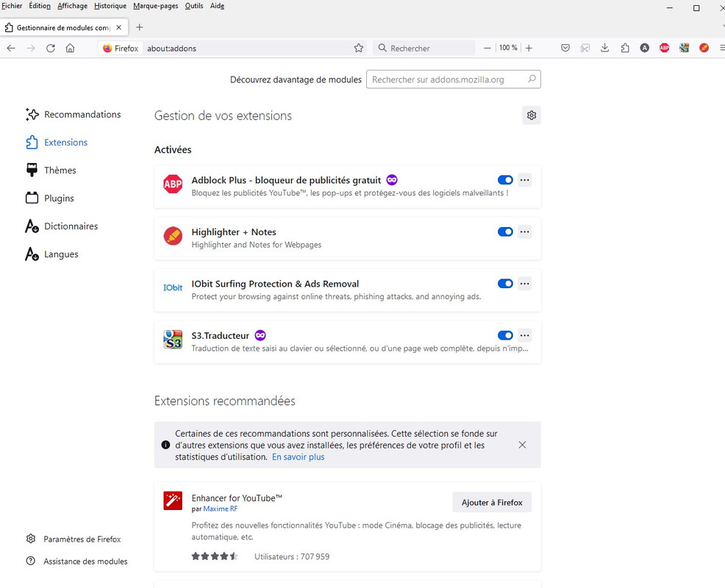Screen dimensions: 725x588
Task: Dismiss the personalized recommendations notice
Action: click(522, 445)
